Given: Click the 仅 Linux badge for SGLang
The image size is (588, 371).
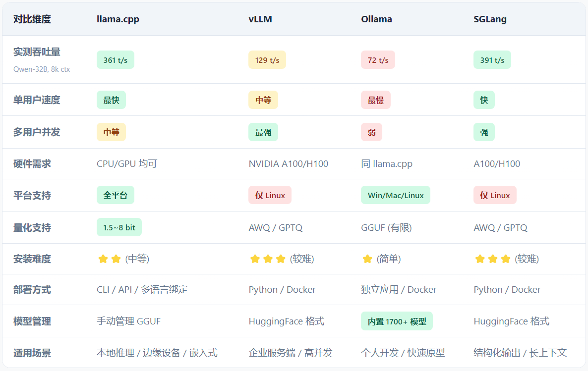Looking at the screenshot, I should click(x=495, y=195).
